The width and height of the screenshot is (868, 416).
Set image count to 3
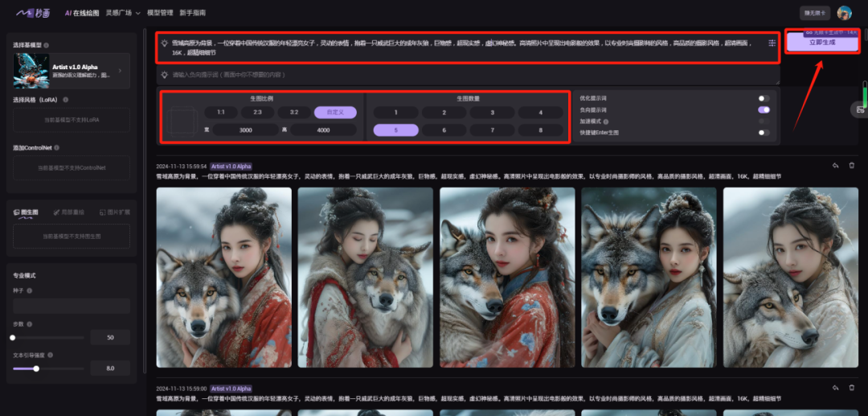pos(493,113)
